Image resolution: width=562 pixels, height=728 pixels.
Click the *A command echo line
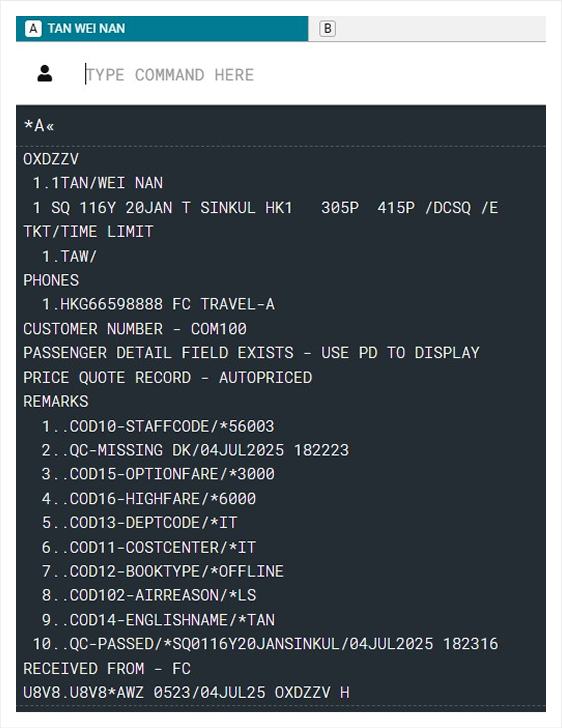(39, 126)
